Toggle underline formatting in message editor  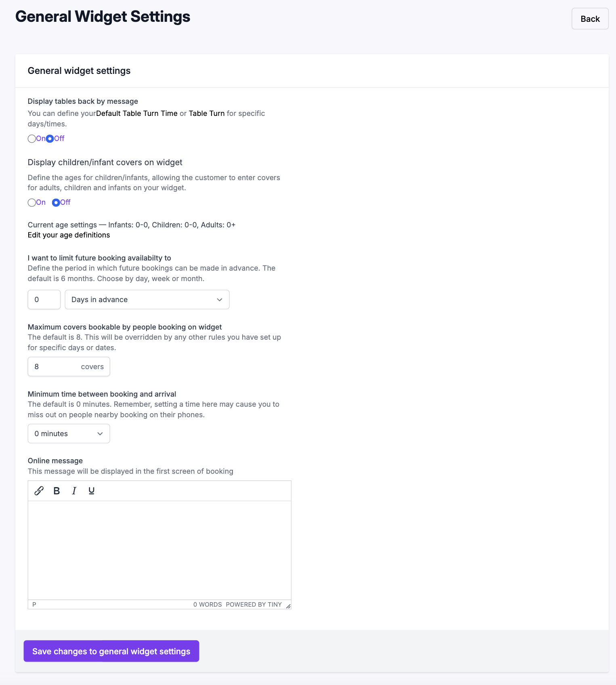pos(92,491)
